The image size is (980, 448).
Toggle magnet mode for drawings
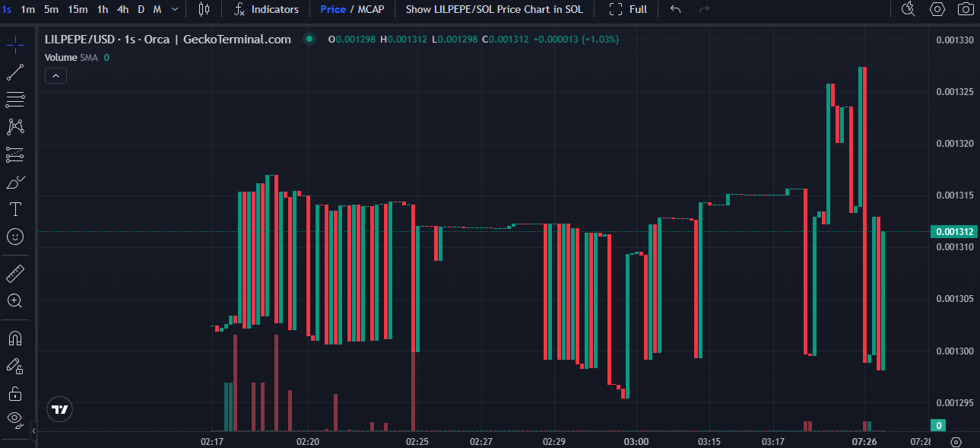click(x=15, y=338)
